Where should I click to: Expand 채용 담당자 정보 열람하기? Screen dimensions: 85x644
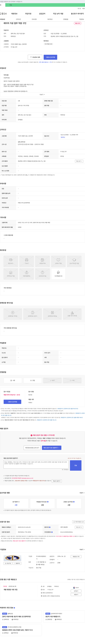click(x=52, y=448)
